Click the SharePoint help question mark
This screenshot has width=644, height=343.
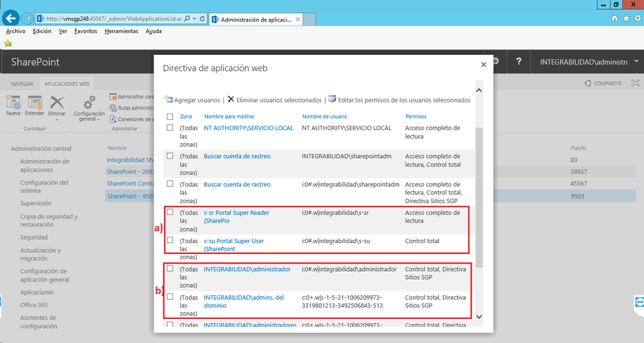(x=519, y=61)
